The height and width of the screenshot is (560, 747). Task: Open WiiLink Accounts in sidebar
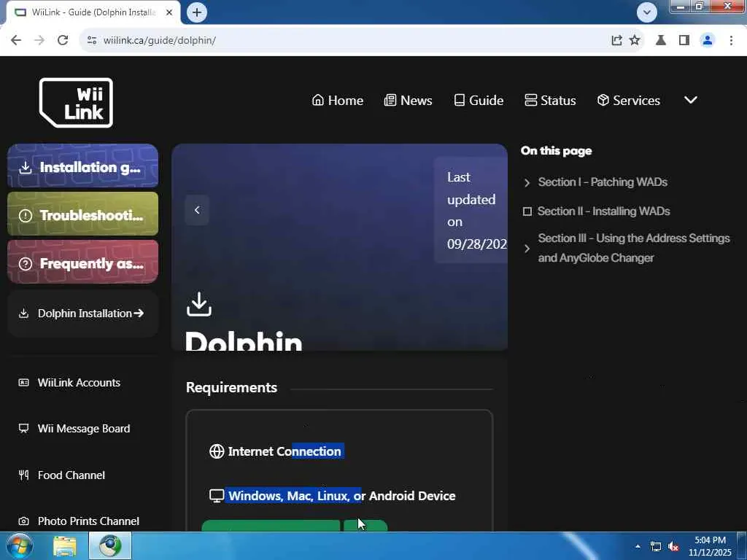(x=69, y=382)
